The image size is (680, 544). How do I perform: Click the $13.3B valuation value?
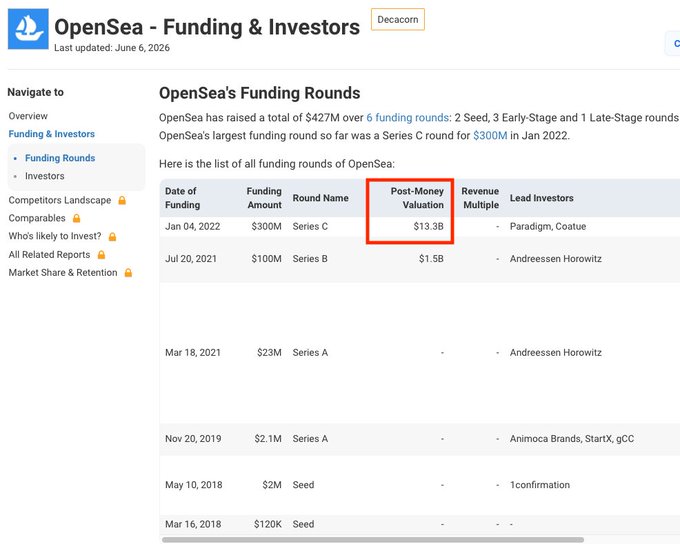[x=428, y=226]
